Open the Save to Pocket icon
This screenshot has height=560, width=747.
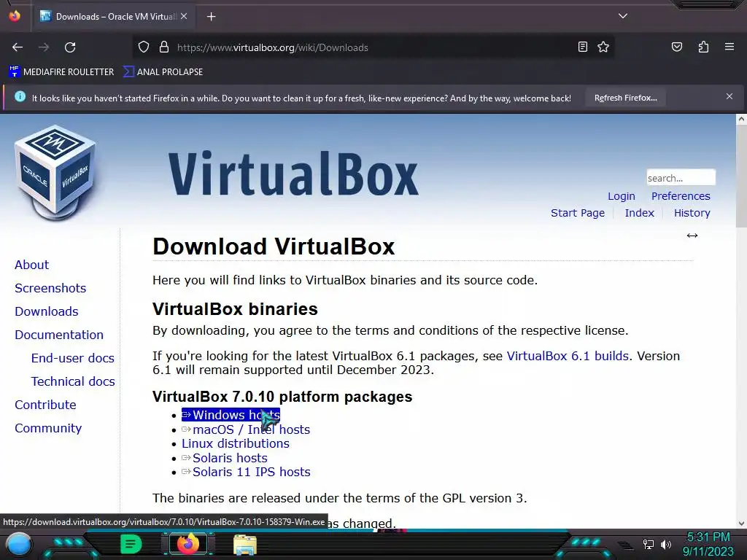point(676,47)
